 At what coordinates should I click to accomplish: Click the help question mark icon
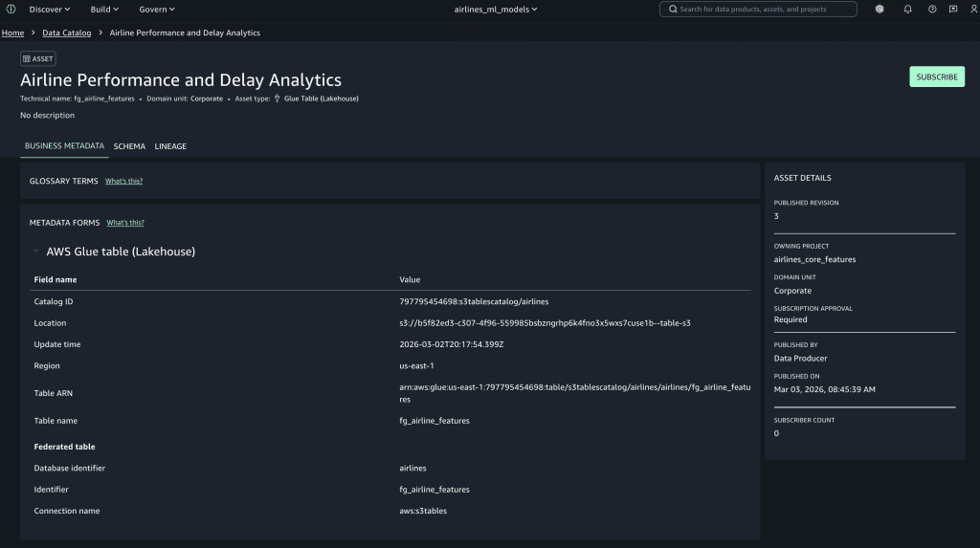[x=932, y=10]
